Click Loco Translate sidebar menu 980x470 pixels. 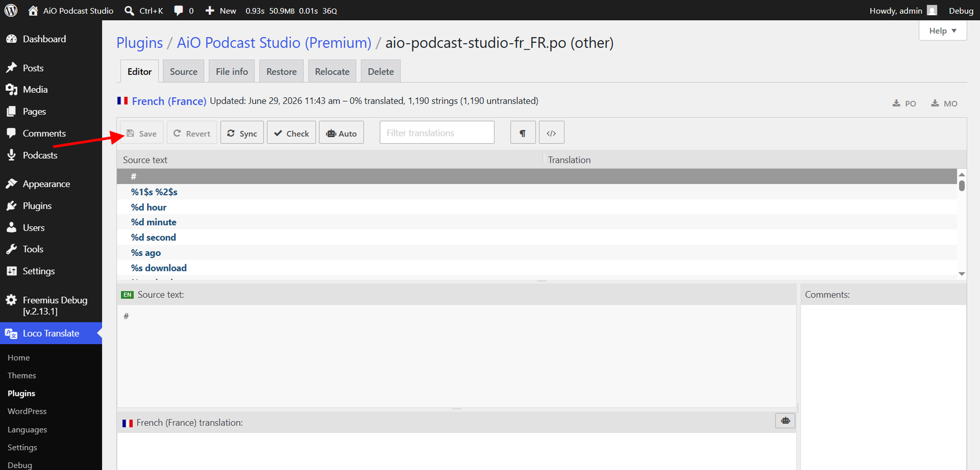click(51, 334)
